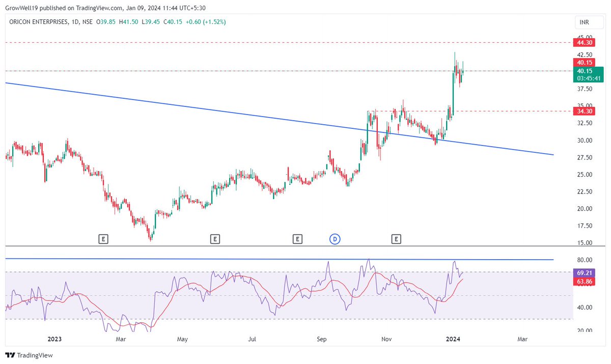This screenshot has width=611, height=364.
Task: Open the dividend marker labelled D
Action: (x=335, y=238)
